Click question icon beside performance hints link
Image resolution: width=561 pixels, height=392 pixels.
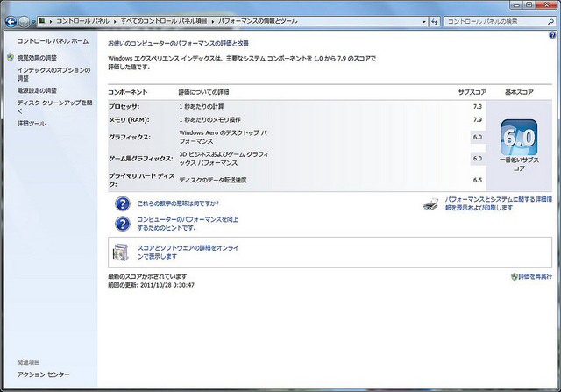click(x=123, y=224)
